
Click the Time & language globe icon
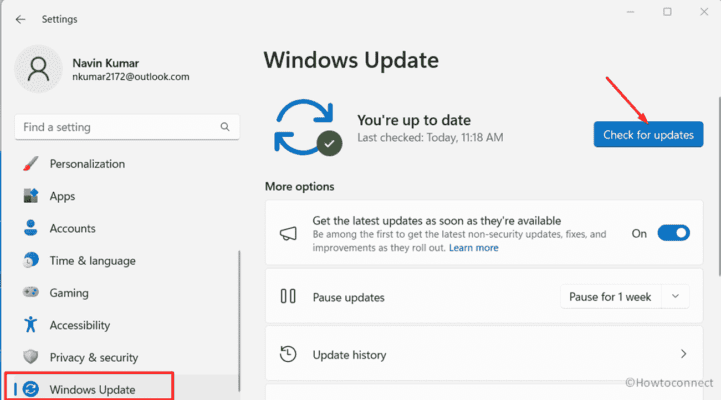(x=31, y=260)
